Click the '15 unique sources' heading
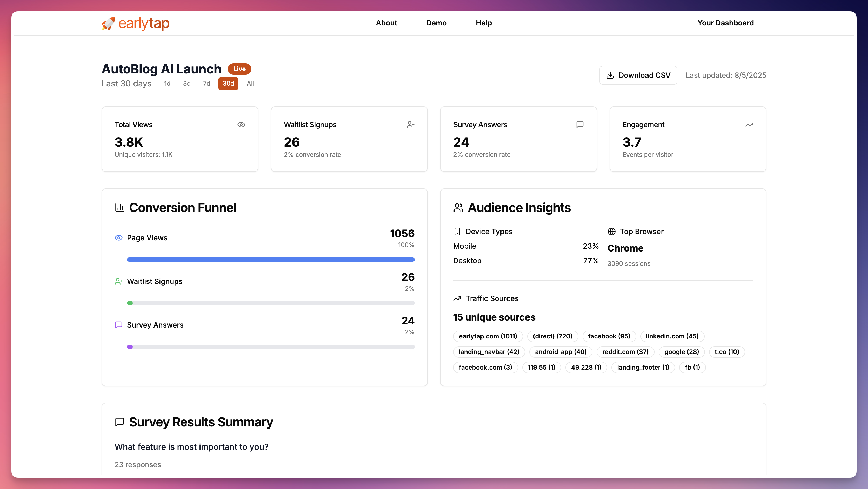868x489 pixels. 494,317
